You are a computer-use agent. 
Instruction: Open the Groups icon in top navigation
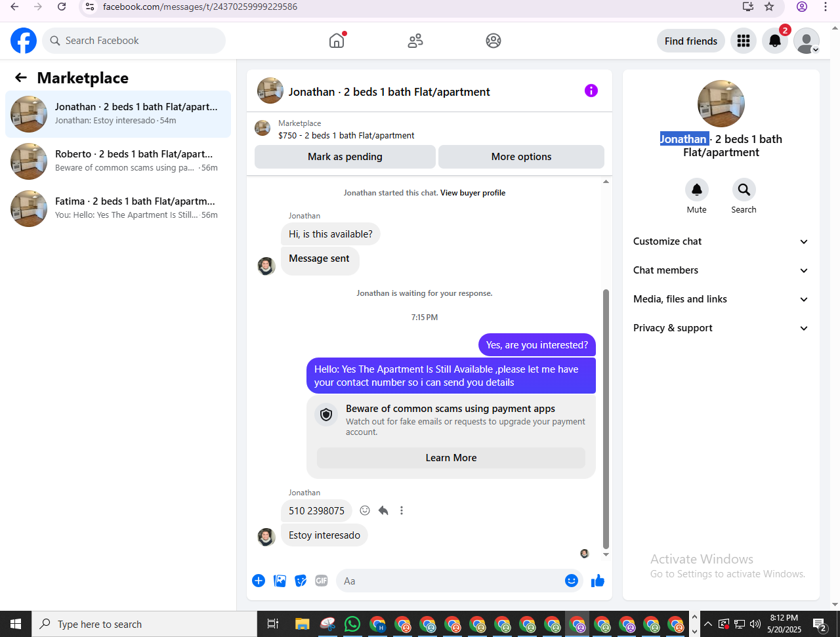coord(493,41)
